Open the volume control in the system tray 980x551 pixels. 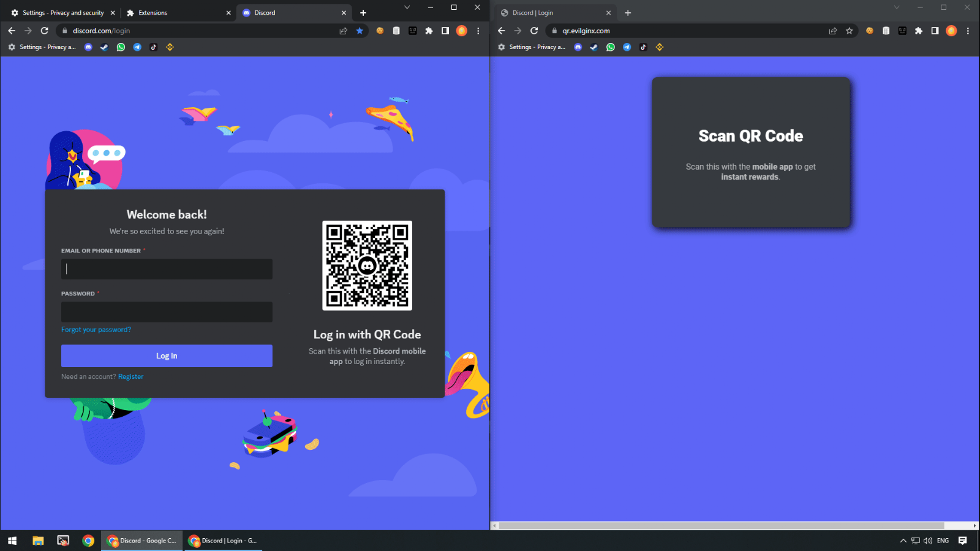(x=927, y=541)
